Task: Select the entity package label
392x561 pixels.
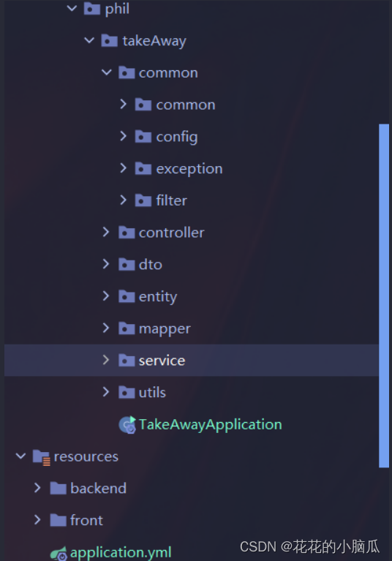Action: [x=158, y=297]
